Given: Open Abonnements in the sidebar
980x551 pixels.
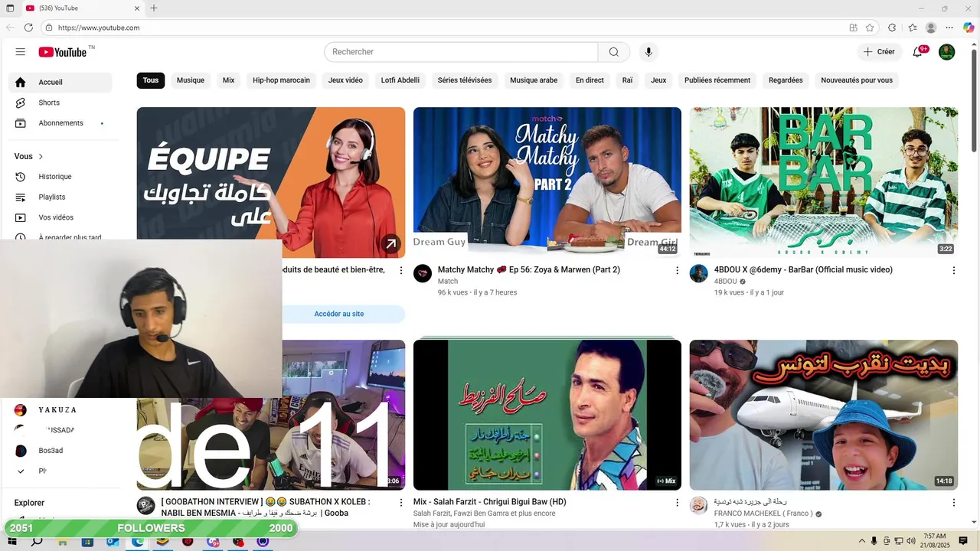Looking at the screenshot, I should tap(60, 123).
